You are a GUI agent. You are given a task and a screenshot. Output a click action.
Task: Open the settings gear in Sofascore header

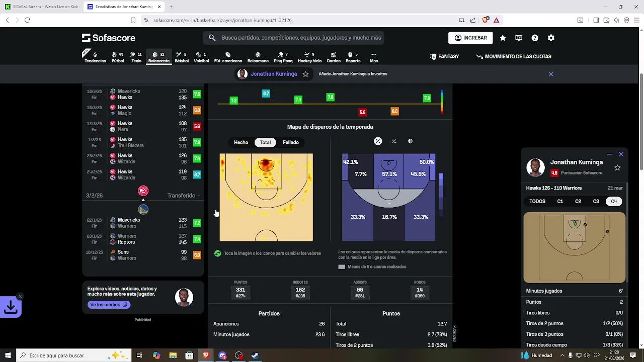551,38
